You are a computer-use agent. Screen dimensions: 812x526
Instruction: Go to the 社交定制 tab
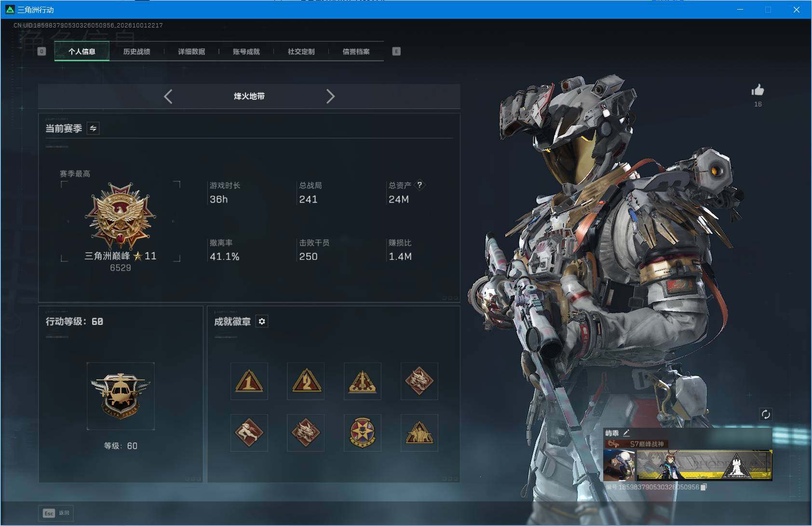(301, 52)
